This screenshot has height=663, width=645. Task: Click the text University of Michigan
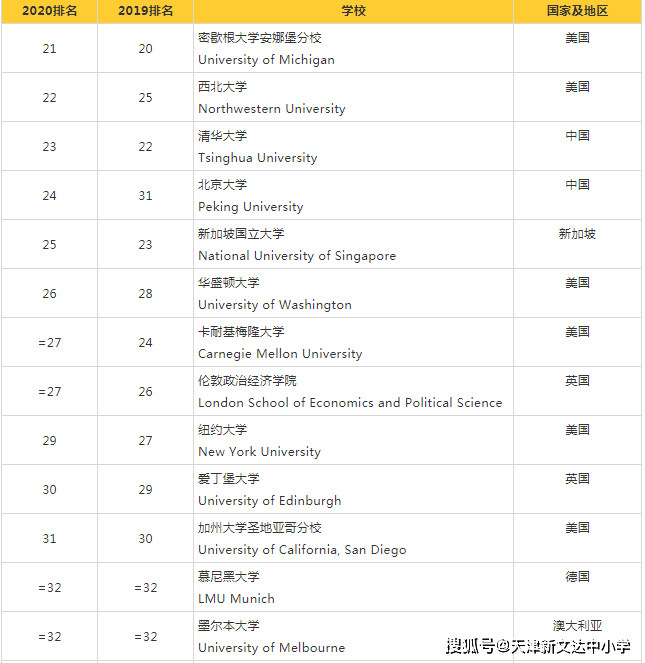coord(266,60)
